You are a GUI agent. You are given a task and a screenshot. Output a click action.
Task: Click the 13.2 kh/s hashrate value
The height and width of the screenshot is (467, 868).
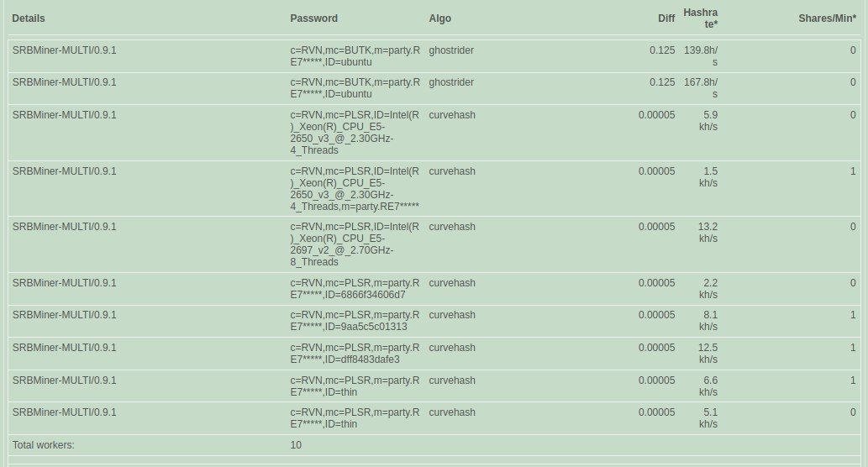(708, 233)
